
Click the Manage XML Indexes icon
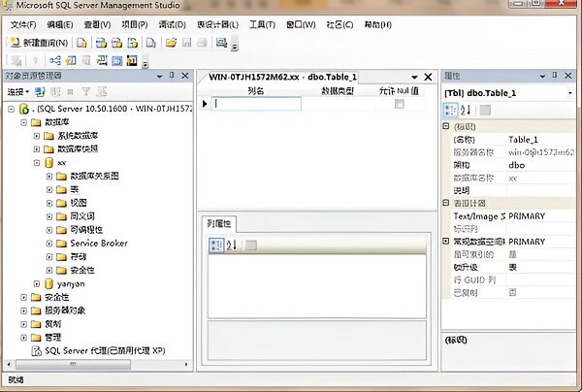tap(101, 60)
